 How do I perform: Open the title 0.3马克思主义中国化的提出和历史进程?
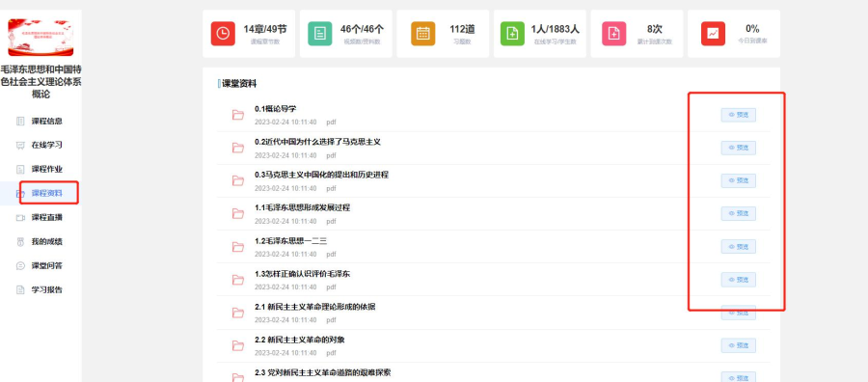(321, 175)
